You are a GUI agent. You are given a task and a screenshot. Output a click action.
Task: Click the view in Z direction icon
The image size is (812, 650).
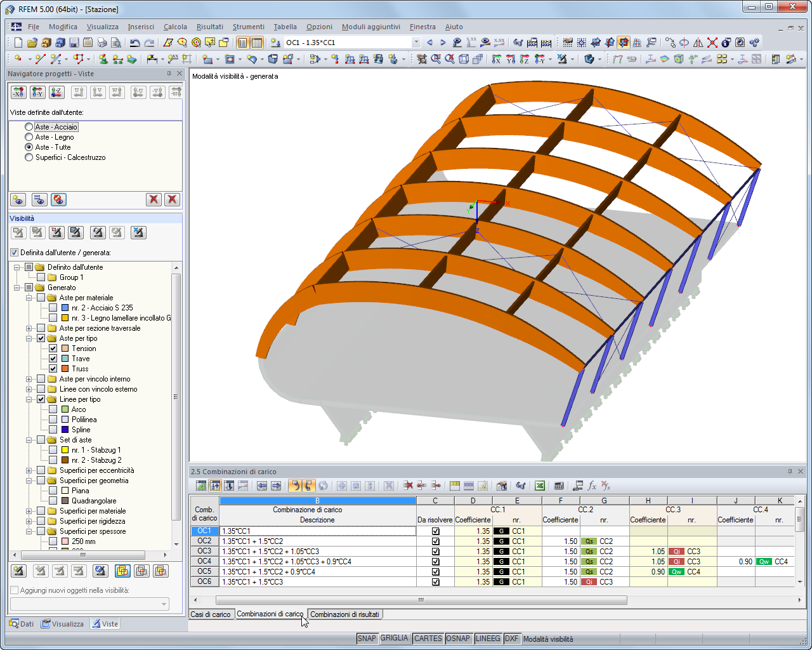[x=525, y=59]
